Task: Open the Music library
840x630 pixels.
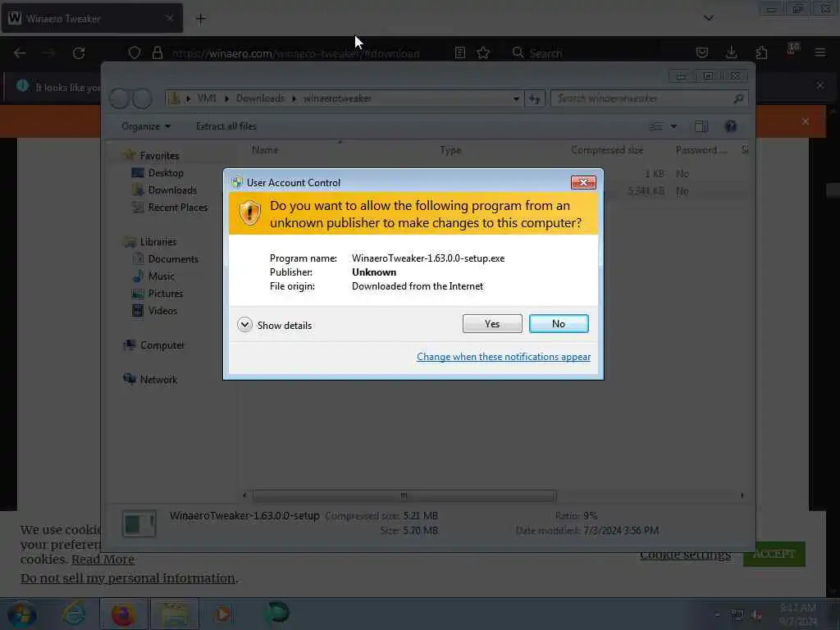Action: [x=161, y=276]
